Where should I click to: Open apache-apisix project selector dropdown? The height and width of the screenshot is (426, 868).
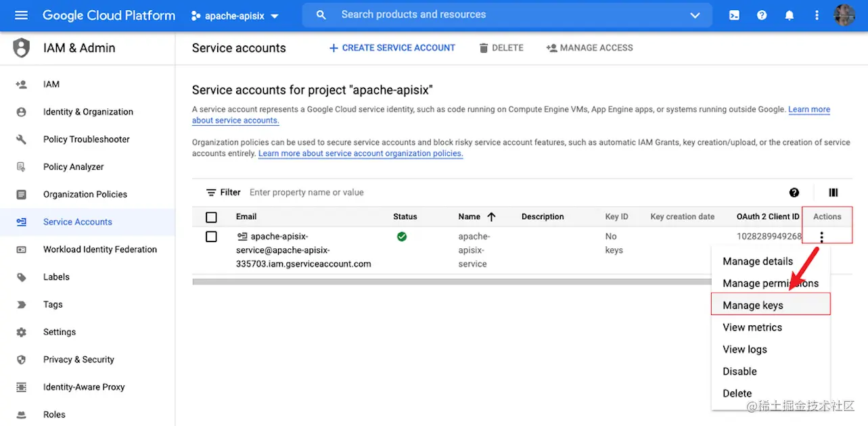(x=235, y=16)
